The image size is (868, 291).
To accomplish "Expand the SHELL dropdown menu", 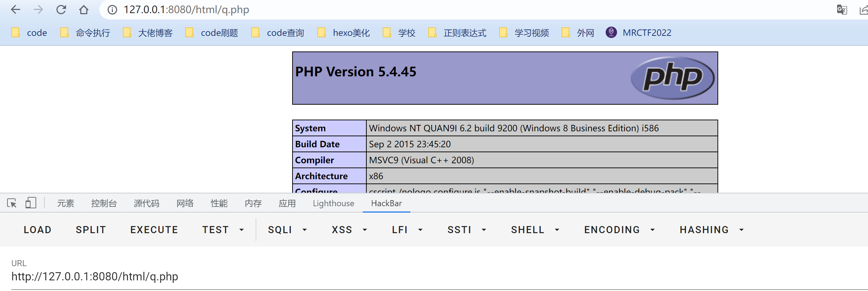I will tap(535, 230).
